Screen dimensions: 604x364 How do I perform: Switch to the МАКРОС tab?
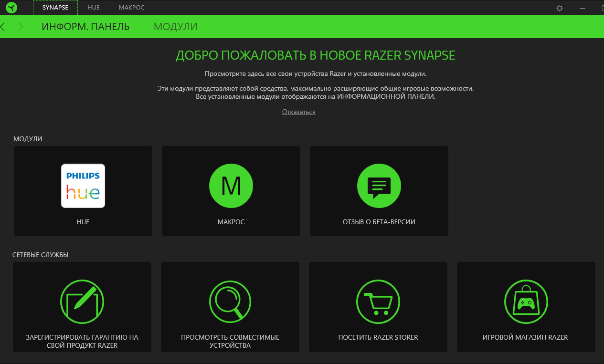(x=131, y=8)
